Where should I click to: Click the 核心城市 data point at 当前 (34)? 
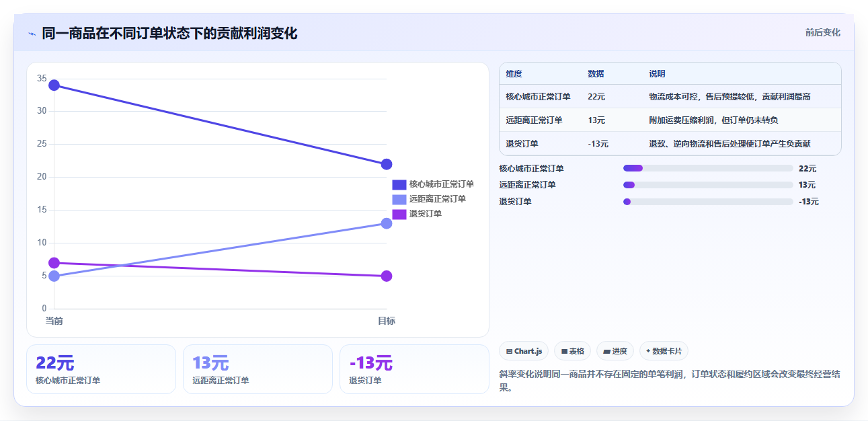tap(54, 85)
